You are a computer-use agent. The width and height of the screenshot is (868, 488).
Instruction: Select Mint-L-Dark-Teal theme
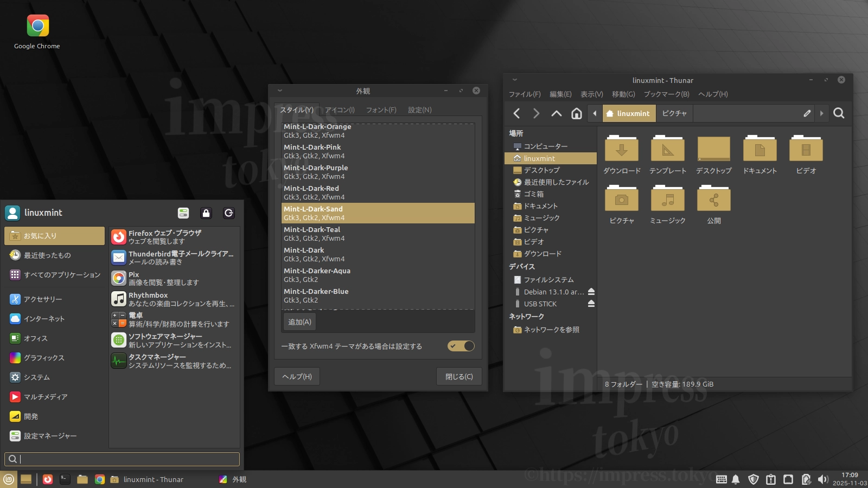coord(378,234)
